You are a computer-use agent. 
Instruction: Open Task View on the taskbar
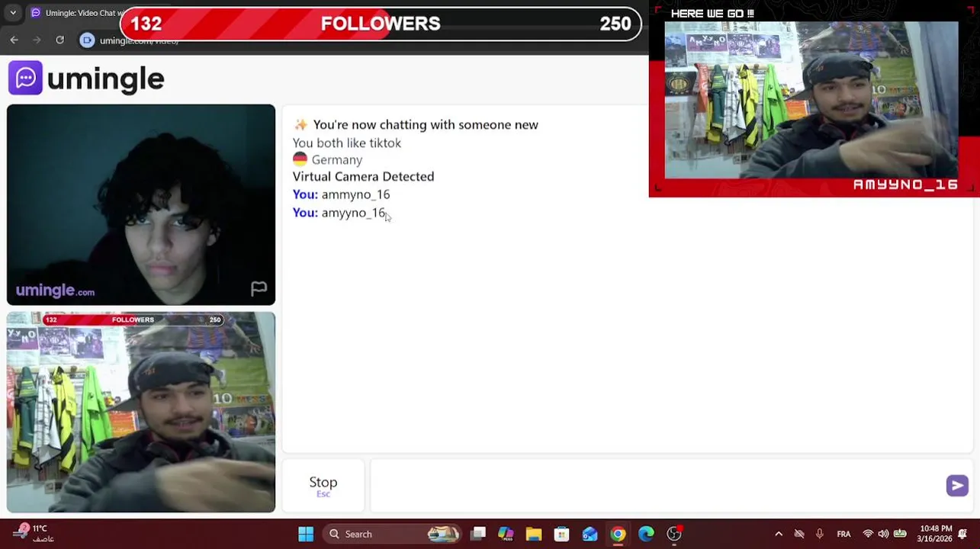(x=478, y=534)
